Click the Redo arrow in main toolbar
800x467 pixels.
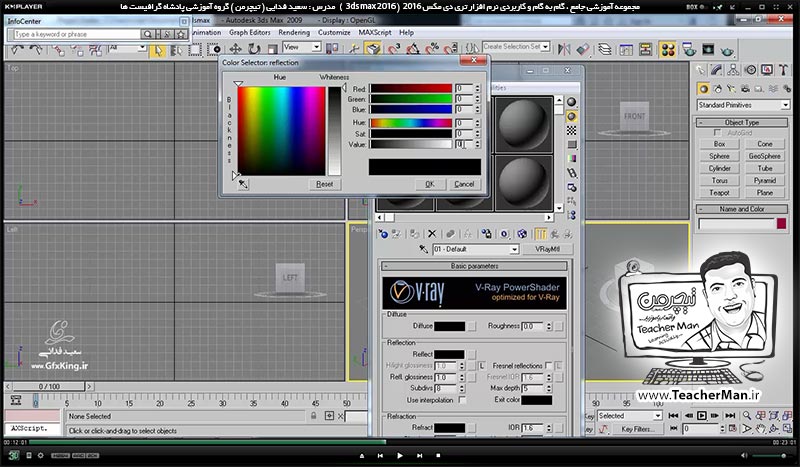click(36, 50)
